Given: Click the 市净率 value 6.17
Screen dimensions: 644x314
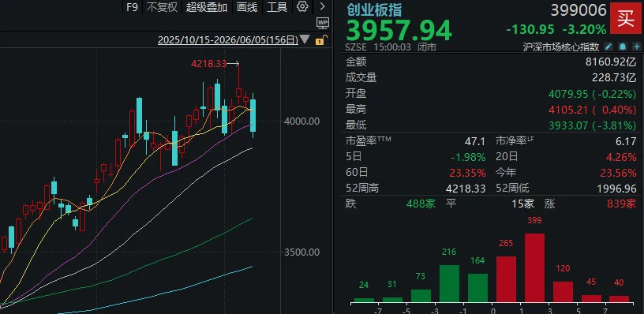Looking at the screenshot, I should click(x=626, y=141).
